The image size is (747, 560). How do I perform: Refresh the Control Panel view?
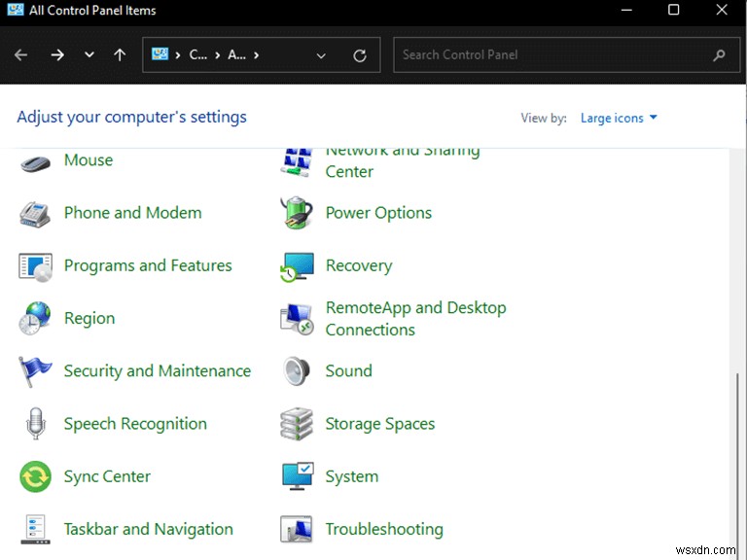pyautogui.click(x=360, y=55)
